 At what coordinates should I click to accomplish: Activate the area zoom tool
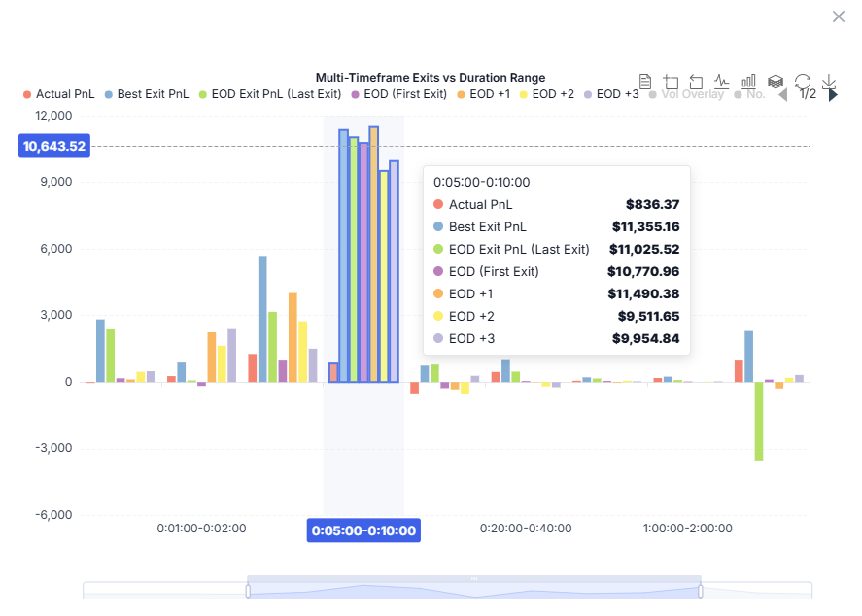(671, 82)
